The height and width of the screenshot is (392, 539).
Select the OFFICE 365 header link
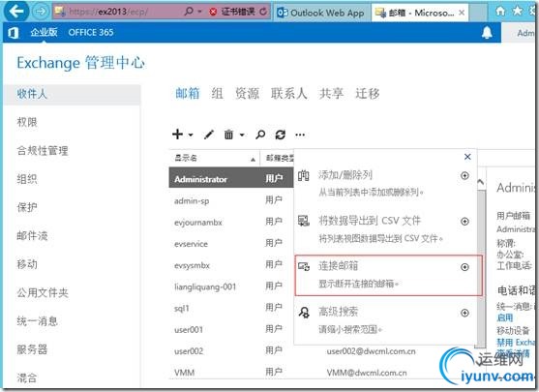pos(91,33)
